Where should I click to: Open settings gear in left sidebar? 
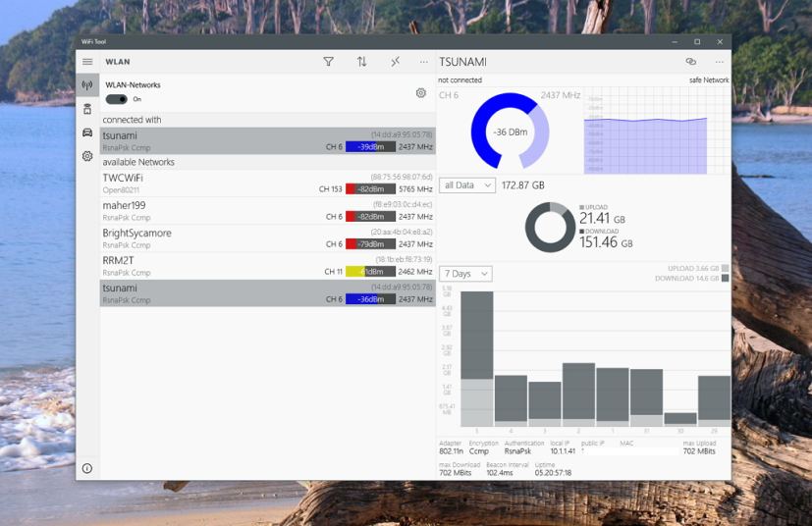pos(87,156)
